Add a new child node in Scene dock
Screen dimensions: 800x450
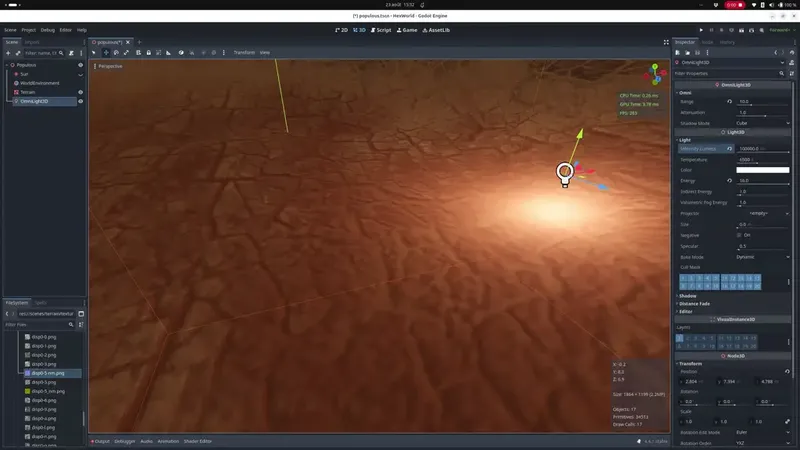pyautogui.click(x=8, y=53)
